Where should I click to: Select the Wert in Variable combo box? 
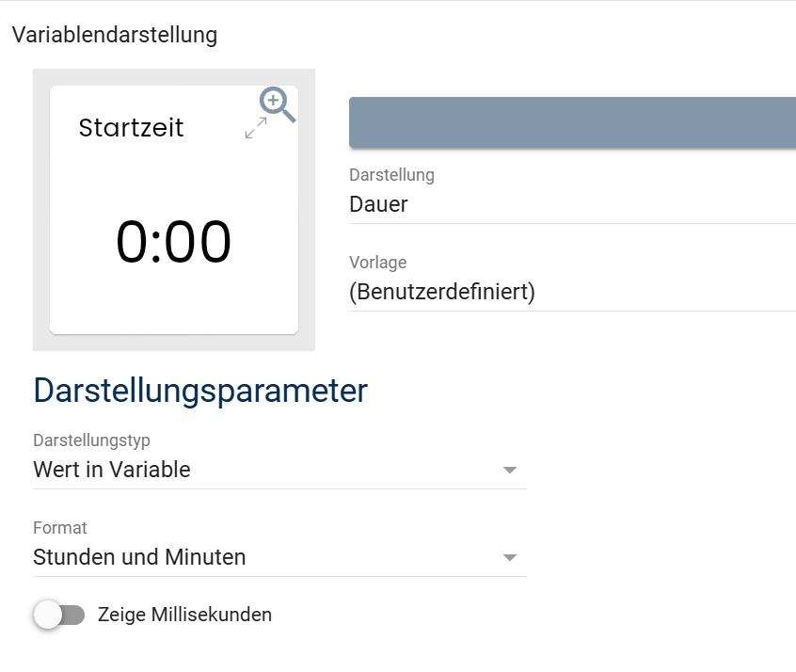point(263,470)
